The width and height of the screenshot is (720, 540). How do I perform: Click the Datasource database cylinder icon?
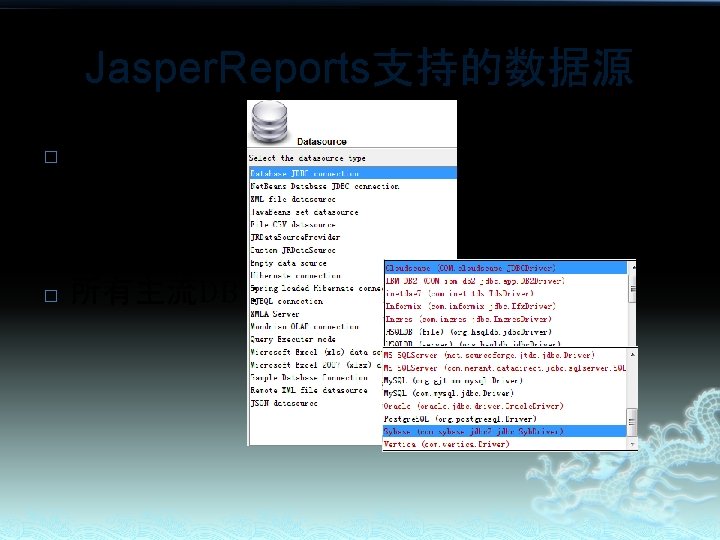tap(270, 122)
